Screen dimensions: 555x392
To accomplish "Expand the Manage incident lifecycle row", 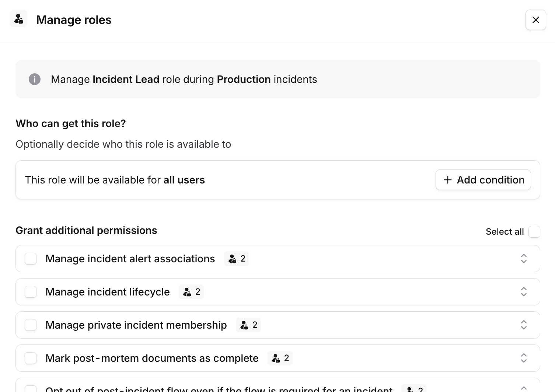I will (523, 292).
